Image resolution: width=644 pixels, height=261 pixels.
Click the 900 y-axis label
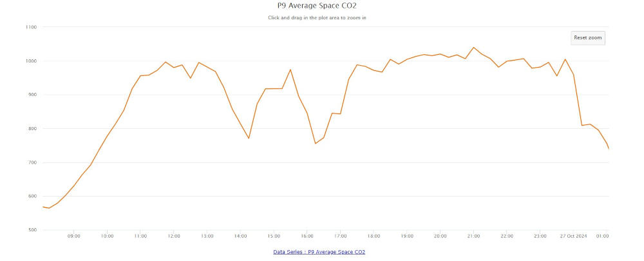tap(32, 95)
